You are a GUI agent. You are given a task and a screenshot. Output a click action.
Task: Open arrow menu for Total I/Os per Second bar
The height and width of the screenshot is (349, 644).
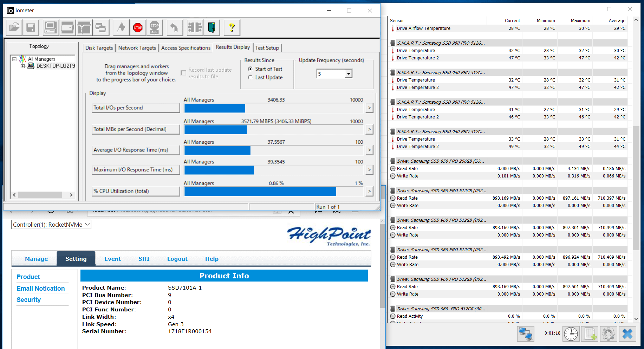tap(369, 108)
